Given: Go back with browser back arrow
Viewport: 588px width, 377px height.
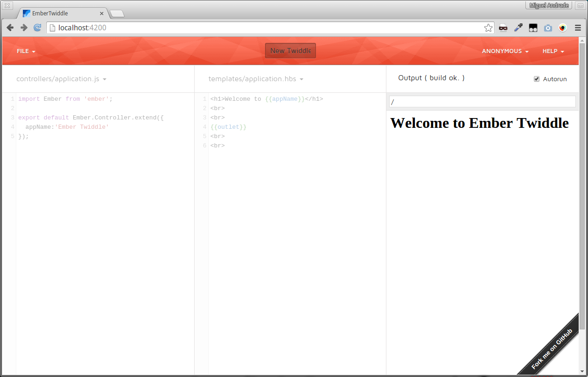Looking at the screenshot, I should click(x=10, y=28).
